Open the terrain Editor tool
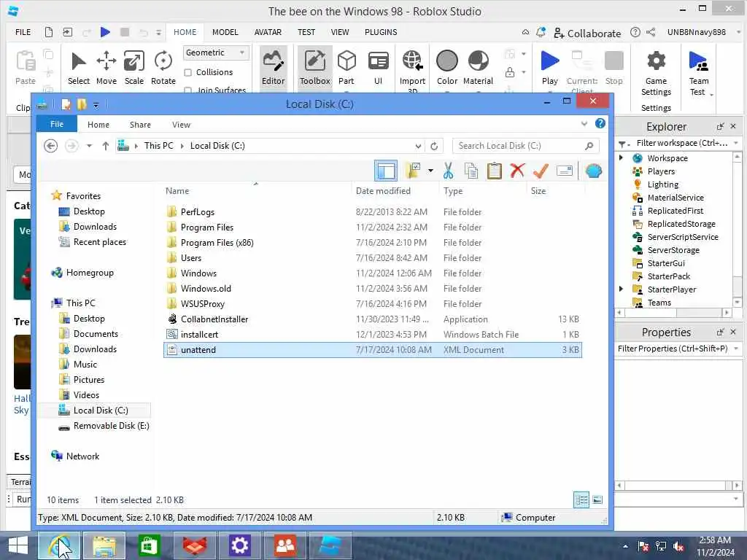The image size is (747, 560). (x=273, y=66)
